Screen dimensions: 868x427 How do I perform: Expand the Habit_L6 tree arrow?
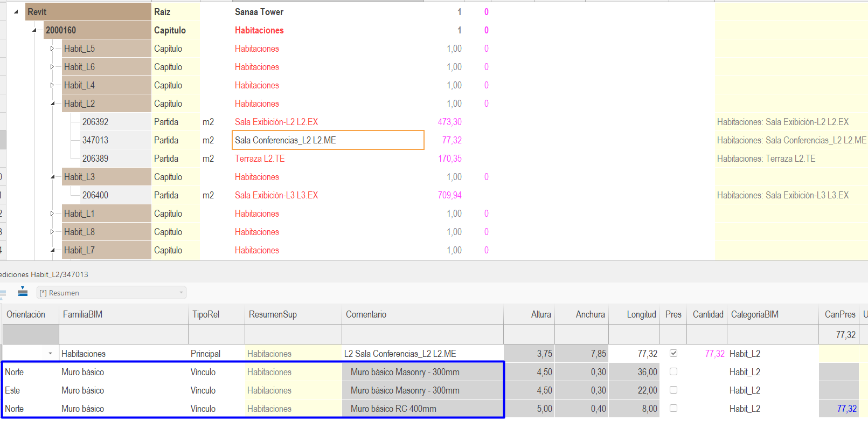tap(52, 67)
